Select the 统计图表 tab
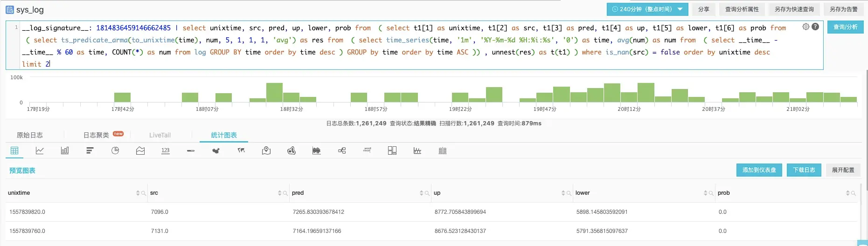Screen dimensions: 868x246 coord(224,135)
